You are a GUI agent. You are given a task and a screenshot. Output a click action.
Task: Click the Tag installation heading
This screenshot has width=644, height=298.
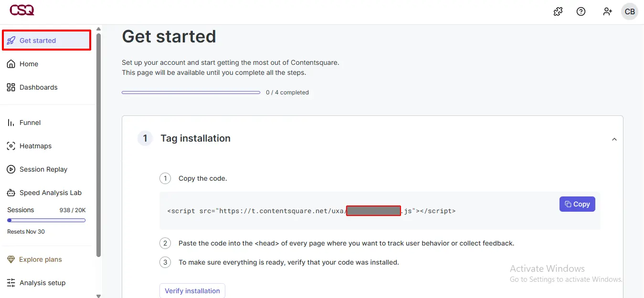point(195,138)
